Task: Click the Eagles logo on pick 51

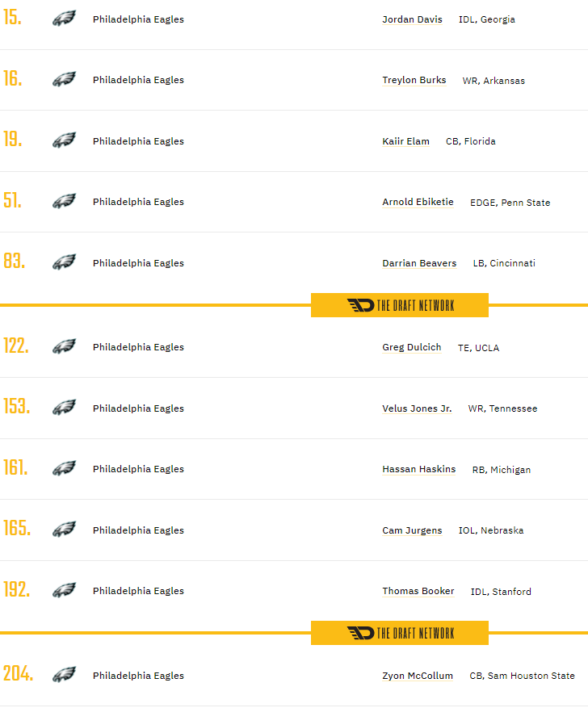Action: pos(64,202)
